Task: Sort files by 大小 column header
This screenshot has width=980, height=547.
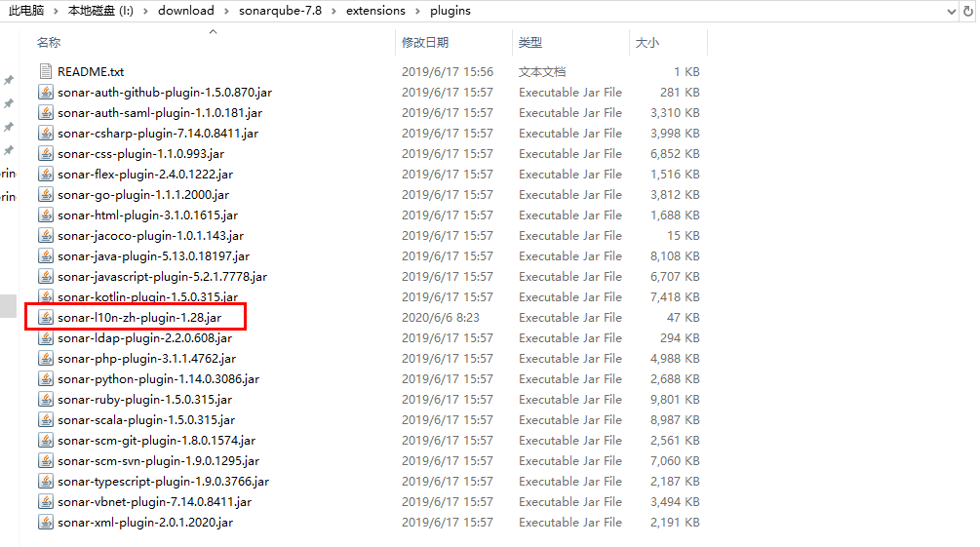Action: [647, 43]
